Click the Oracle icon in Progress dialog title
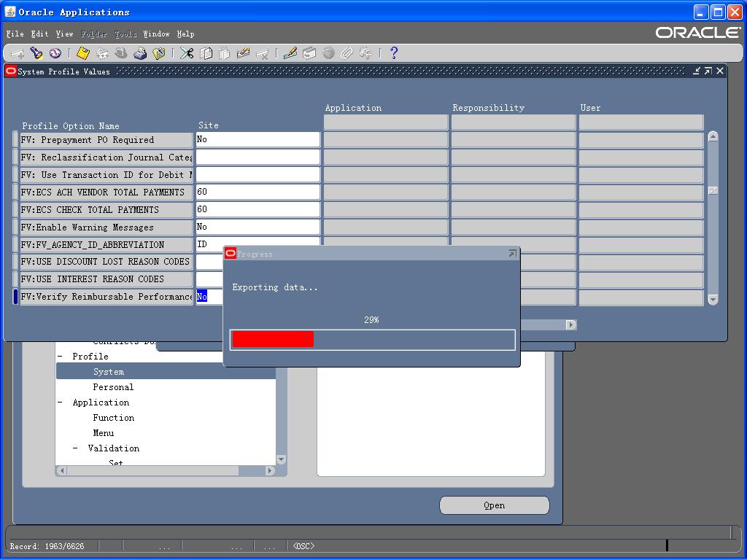Screen dimensions: 747x560 click(x=230, y=253)
